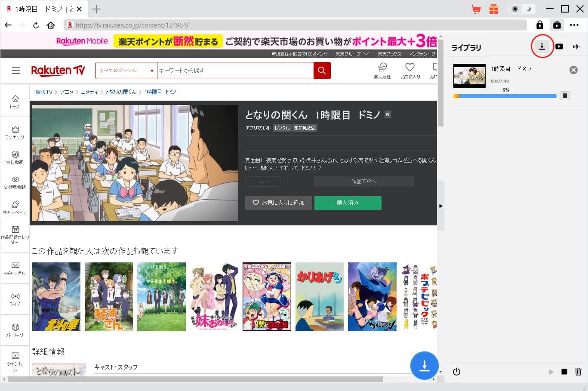
Task: Expand the 楽天グループ dropdown
Action: point(352,54)
